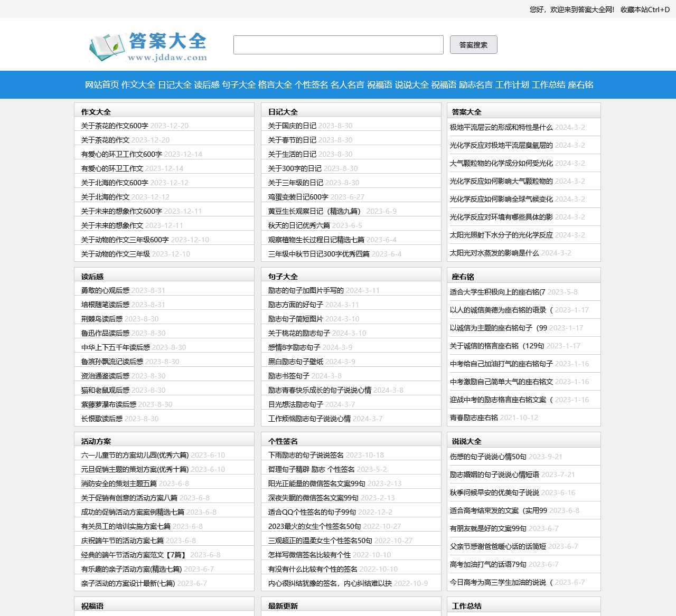Open 适合大学生积极向上的座右铭

tap(497, 292)
